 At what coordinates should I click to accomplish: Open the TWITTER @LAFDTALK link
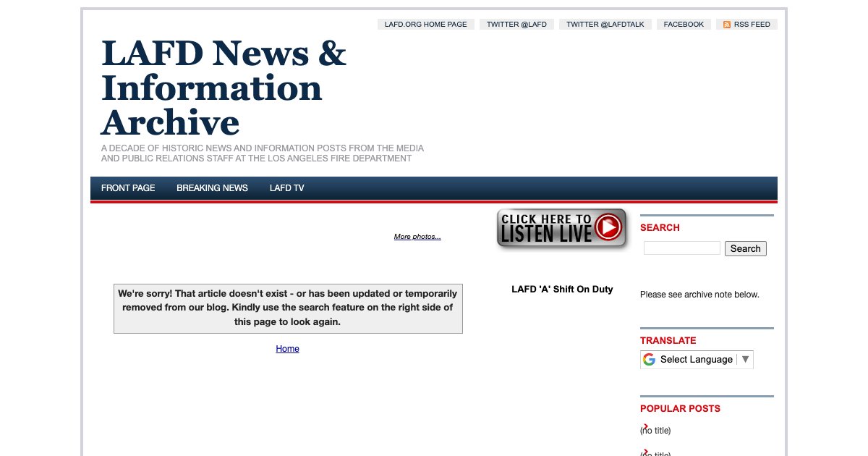605,25
